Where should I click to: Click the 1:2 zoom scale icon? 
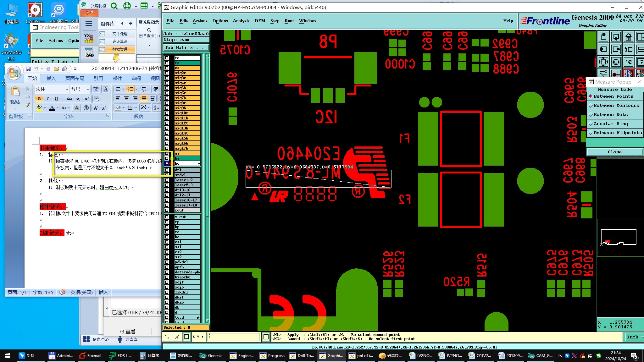point(628,62)
